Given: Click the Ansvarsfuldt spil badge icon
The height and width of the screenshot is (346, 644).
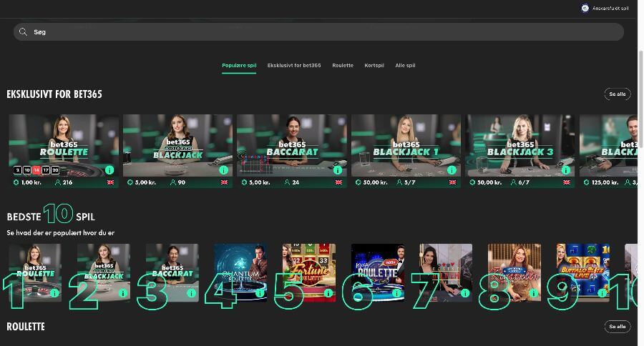Looking at the screenshot, I should [x=585, y=8].
